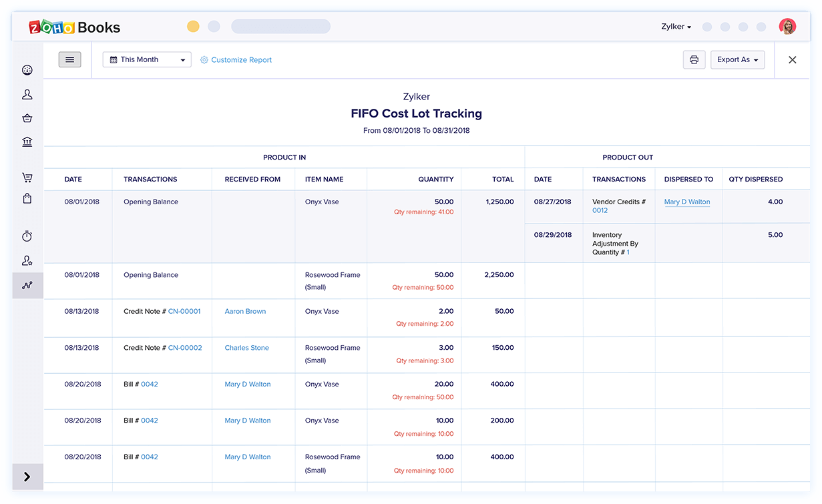Screen dimensions: 822x504
Task: Click the Customize Report link
Action: click(240, 60)
